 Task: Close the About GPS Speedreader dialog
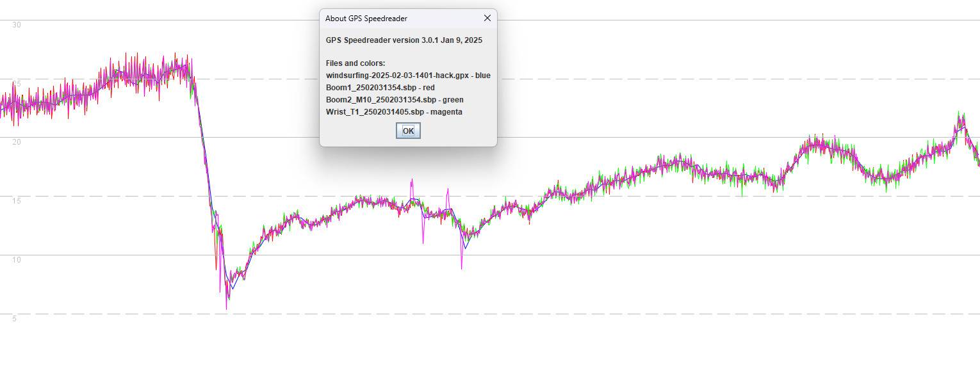pyautogui.click(x=487, y=19)
